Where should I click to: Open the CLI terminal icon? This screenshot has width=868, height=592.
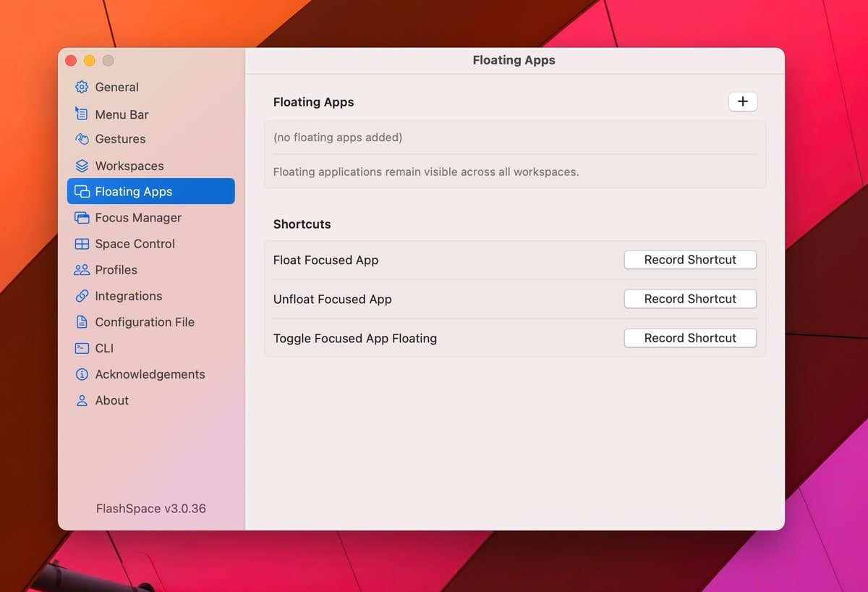[x=82, y=348]
